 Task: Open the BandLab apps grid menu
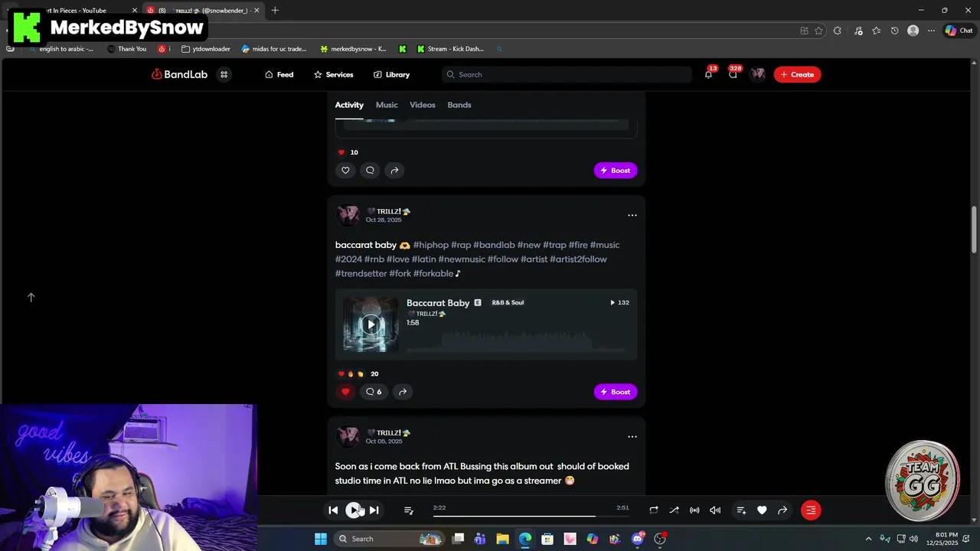pos(224,74)
